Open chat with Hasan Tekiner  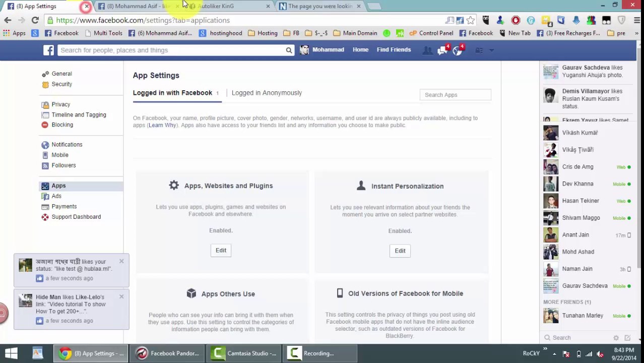pos(587,201)
